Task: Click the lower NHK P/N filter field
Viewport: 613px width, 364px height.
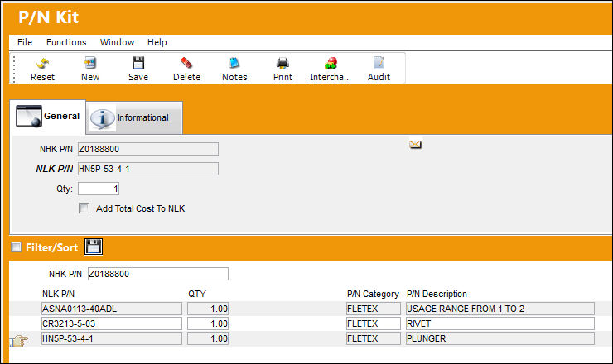Action: point(158,274)
